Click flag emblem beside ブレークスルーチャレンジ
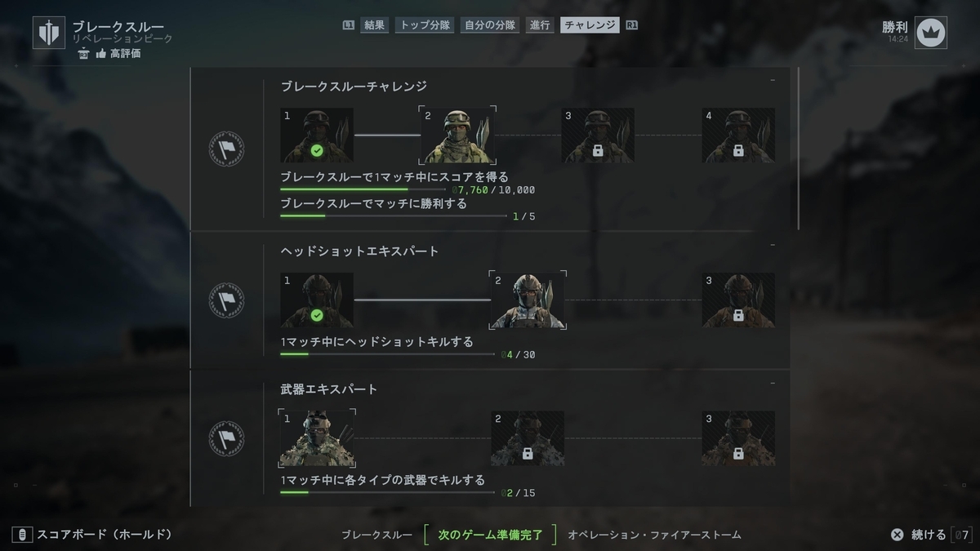980x551 pixels. coord(226,149)
